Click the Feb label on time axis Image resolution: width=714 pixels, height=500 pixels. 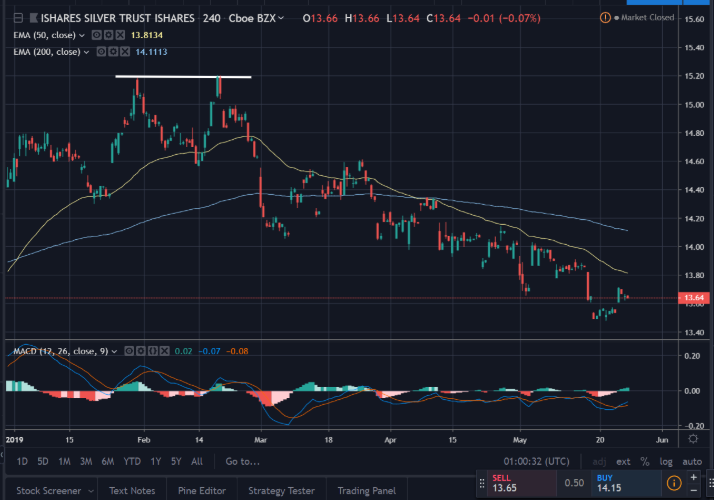coord(143,440)
